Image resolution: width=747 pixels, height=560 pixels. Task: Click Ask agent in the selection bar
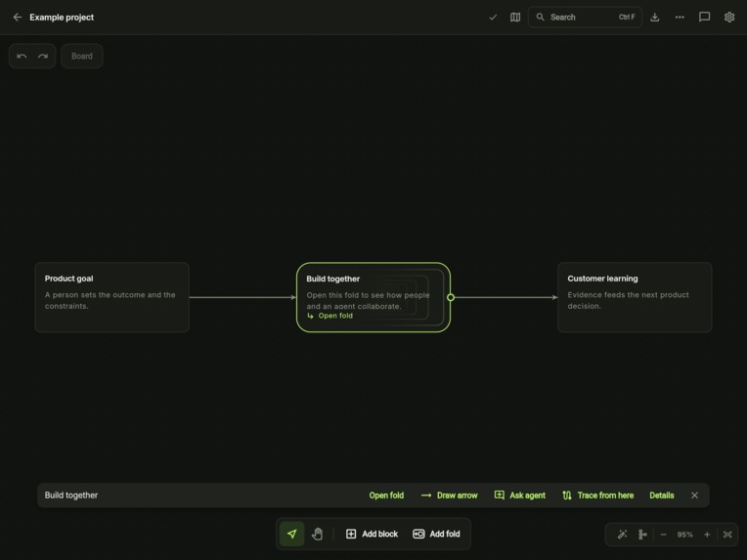pyautogui.click(x=520, y=495)
